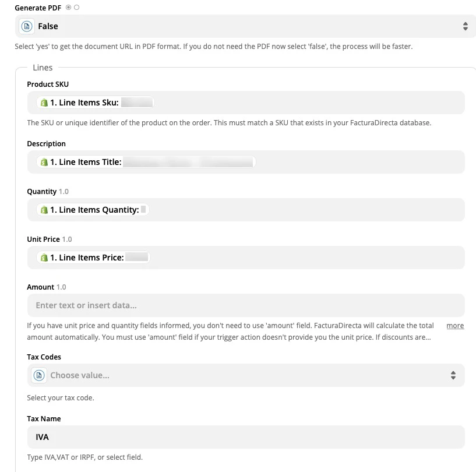Viewport: 476px width, 472px height.
Task: Click the Lines section label
Action: (44, 68)
